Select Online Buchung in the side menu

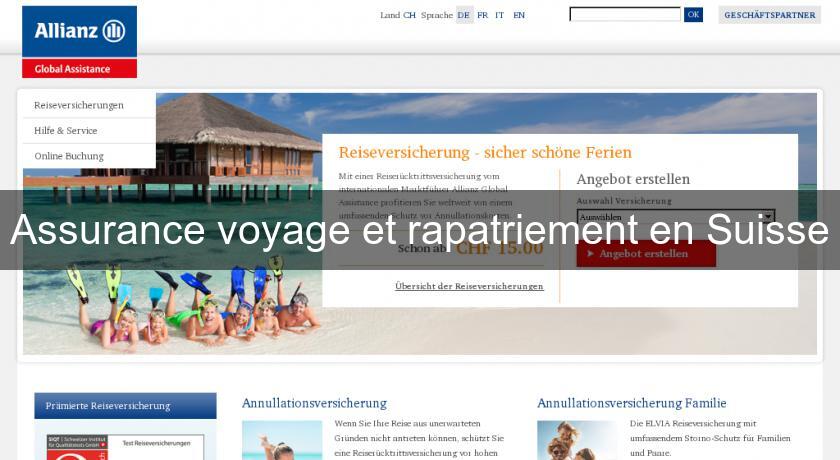(x=69, y=156)
